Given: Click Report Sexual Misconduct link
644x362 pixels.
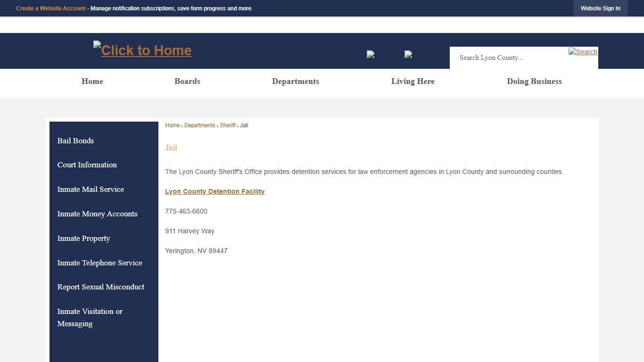Looking at the screenshot, I should (101, 287).
